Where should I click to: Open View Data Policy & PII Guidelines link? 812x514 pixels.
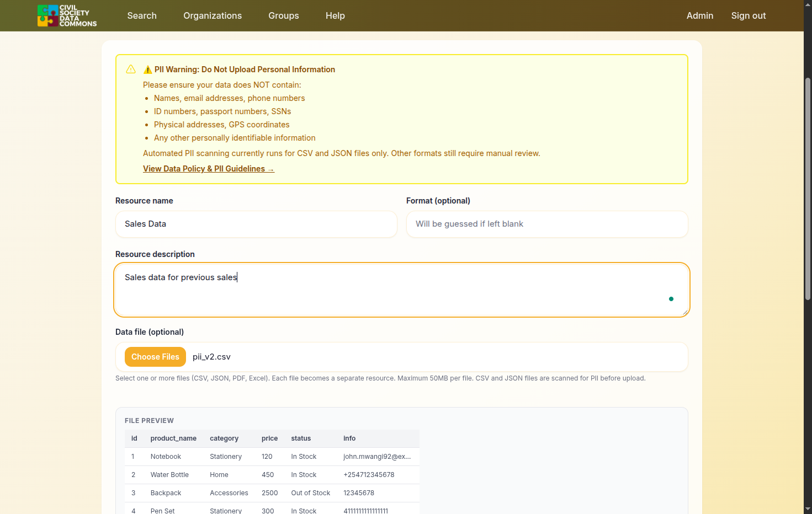(x=209, y=169)
